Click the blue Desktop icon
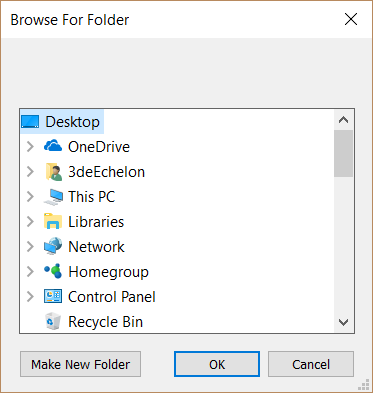Image resolution: width=373 pixels, height=393 pixels. [30, 122]
